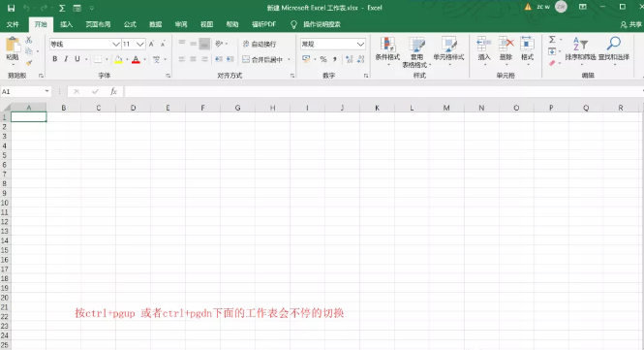Toggle Align Left for cell text
Screen dimensions: 644x350
[181, 59]
